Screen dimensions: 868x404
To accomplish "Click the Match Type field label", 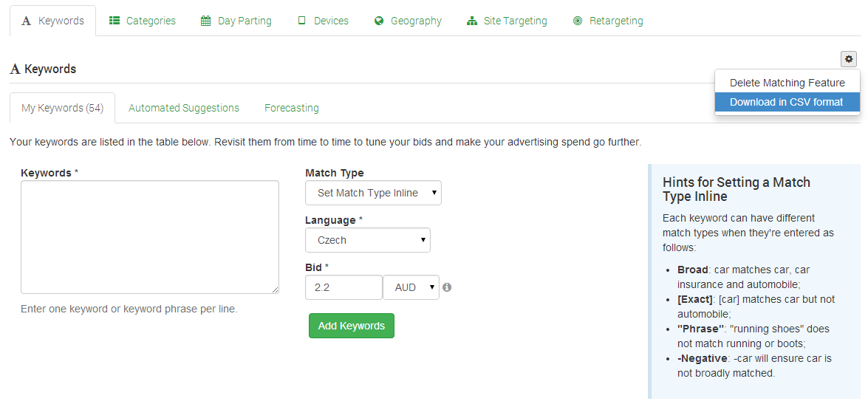I will tap(335, 173).
